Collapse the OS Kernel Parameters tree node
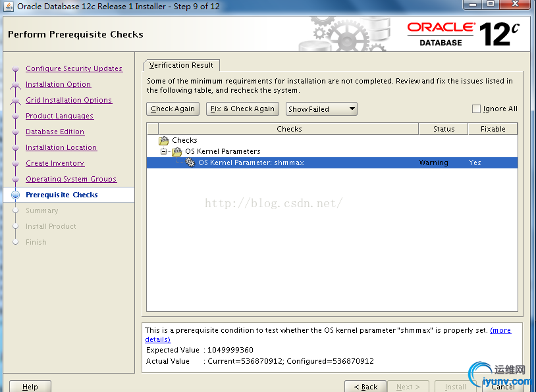The width and height of the screenshot is (536, 392). click(164, 151)
